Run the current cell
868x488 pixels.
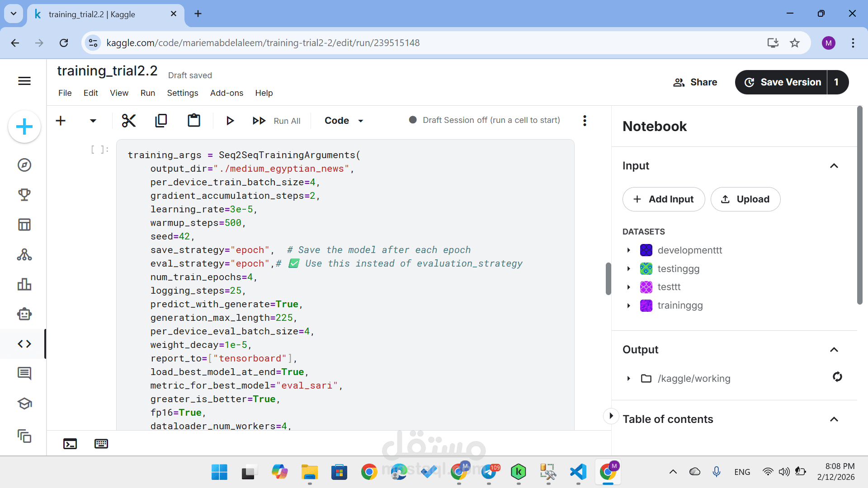pyautogui.click(x=230, y=120)
